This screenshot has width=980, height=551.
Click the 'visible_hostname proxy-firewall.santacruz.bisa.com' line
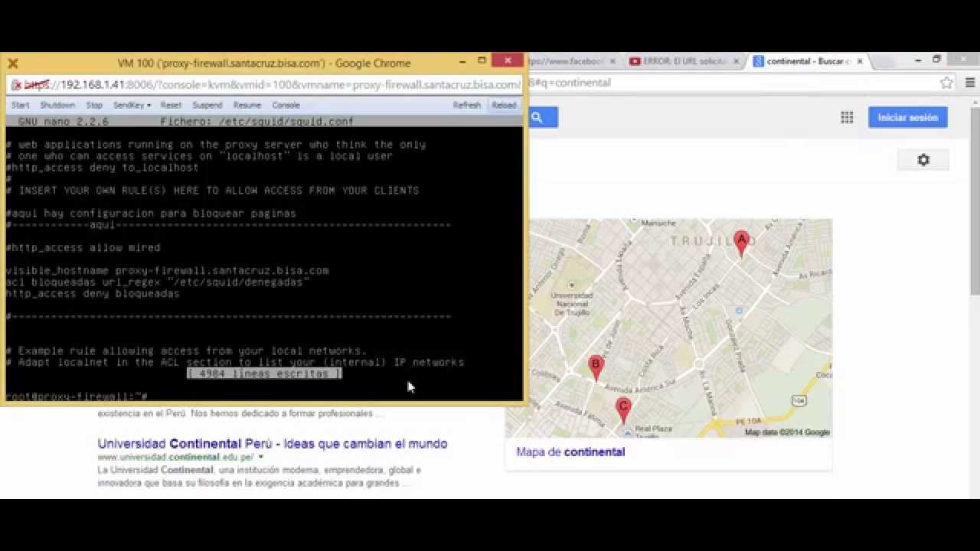(x=167, y=271)
